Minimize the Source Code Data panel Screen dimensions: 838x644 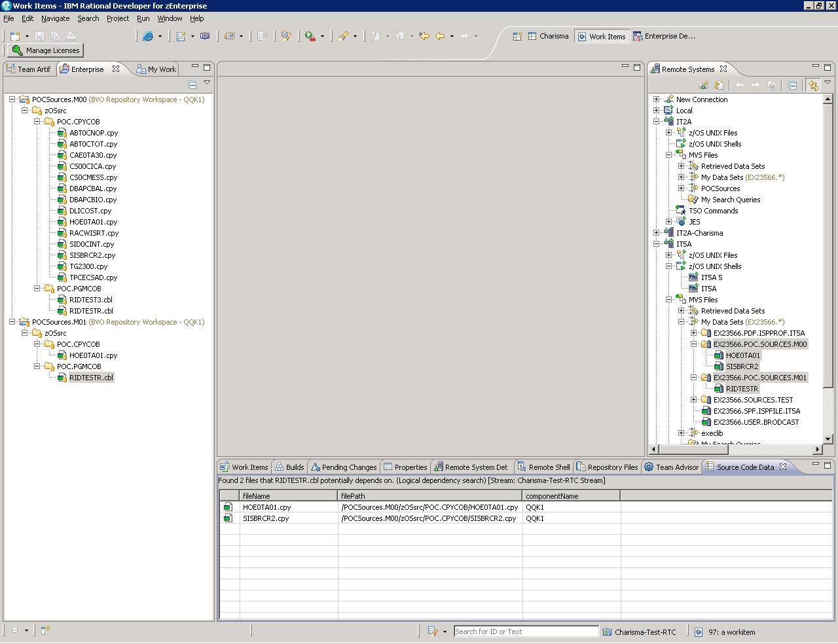816,465
